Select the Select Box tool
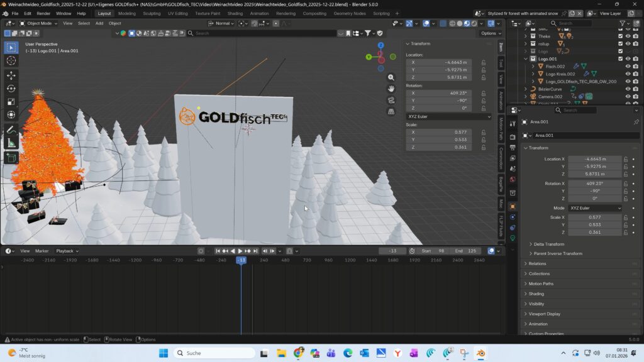Viewport: 644px width, 362px height. pos(11,48)
